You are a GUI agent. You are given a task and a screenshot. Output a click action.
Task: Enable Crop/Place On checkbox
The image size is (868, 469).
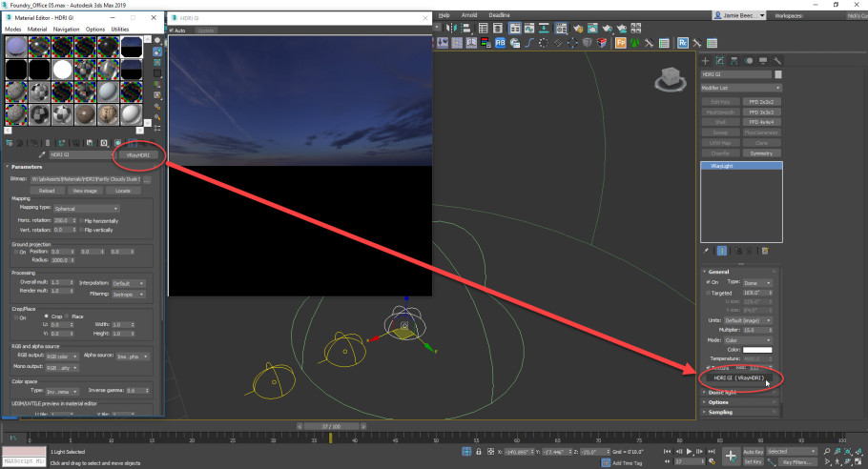click(16, 318)
